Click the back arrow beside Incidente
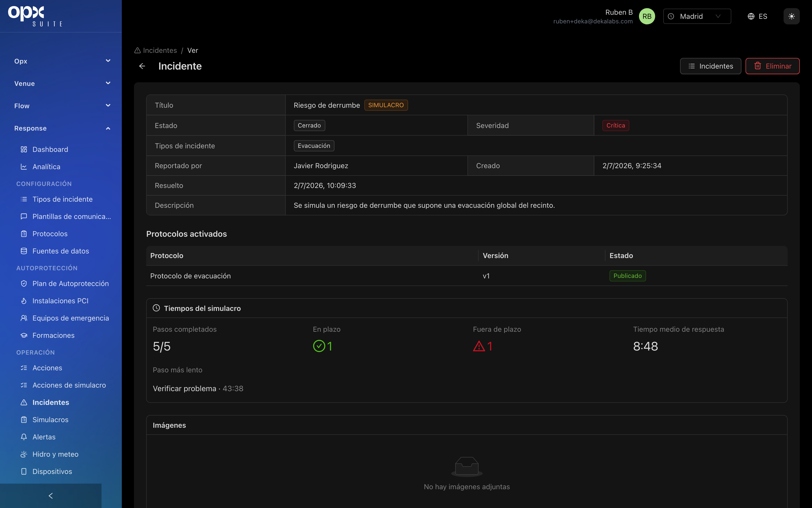Viewport: 812px width, 508px height. coord(142,66)
